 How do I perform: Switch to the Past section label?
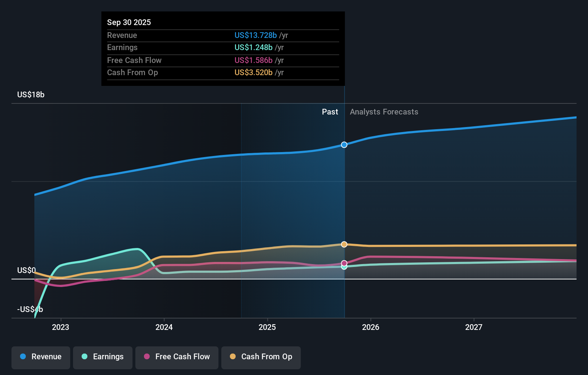[330, 112]
